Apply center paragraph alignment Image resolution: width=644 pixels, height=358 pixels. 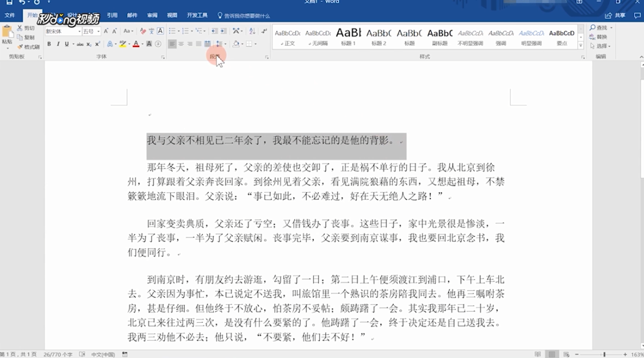(181, 44)
